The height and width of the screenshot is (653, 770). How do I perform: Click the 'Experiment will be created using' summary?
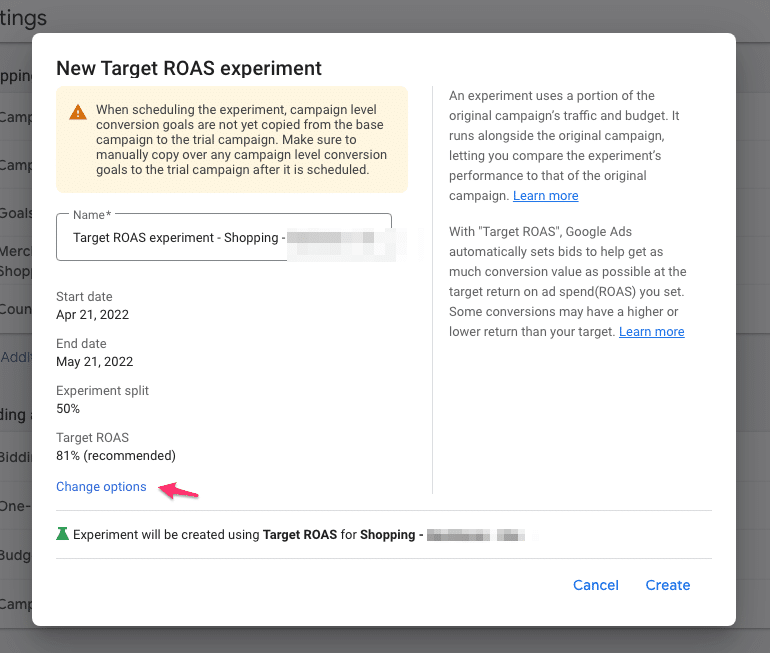(298, 535)
